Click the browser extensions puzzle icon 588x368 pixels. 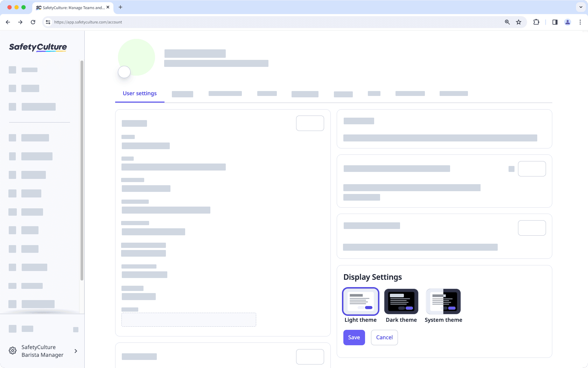(536, 22)
